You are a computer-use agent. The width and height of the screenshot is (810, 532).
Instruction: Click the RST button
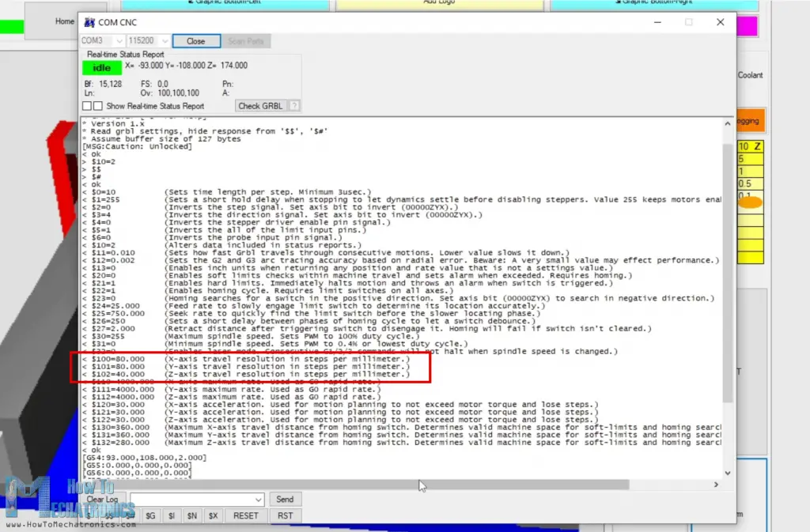point(286,515)
